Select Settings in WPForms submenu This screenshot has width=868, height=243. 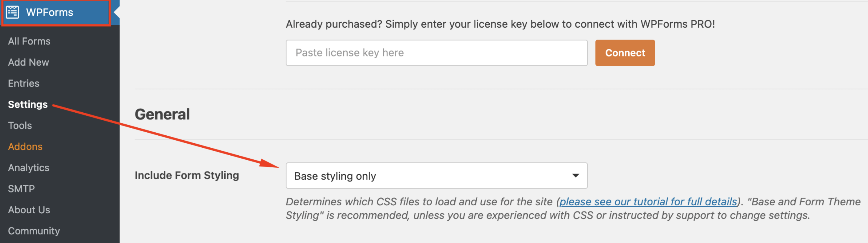point(28,104)
